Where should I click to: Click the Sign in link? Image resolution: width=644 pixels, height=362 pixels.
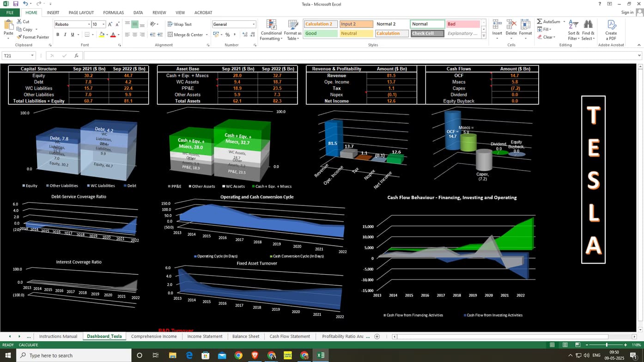(627, 12)
